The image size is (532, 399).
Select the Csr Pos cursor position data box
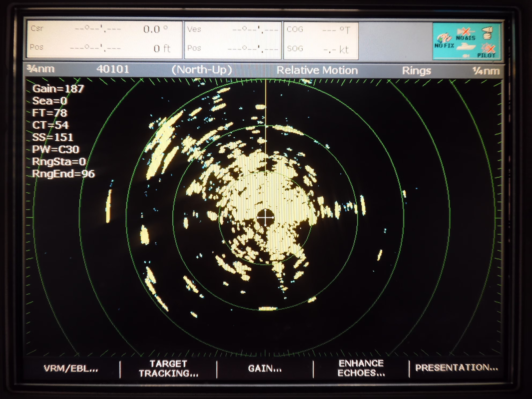104,39
